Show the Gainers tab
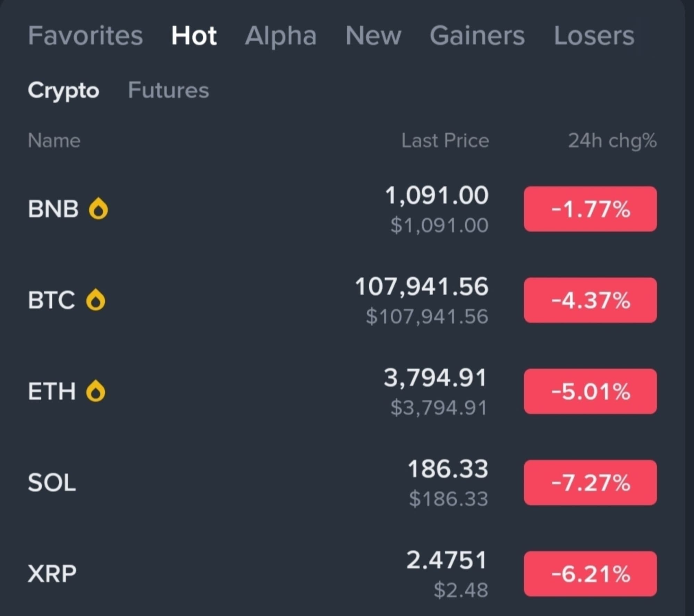This screenshot has height=616, width=694. coord(477,36)
